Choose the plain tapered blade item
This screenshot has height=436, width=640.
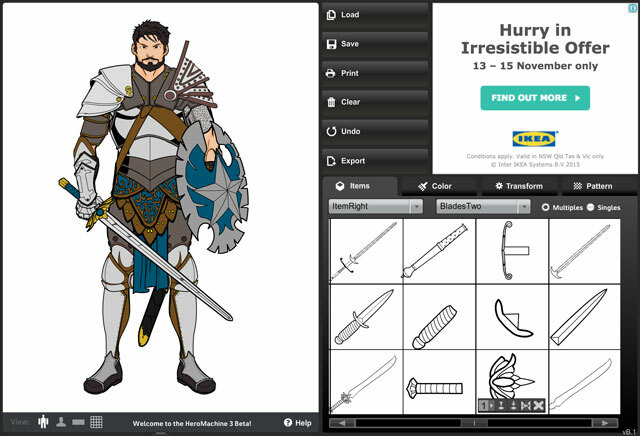584,317
